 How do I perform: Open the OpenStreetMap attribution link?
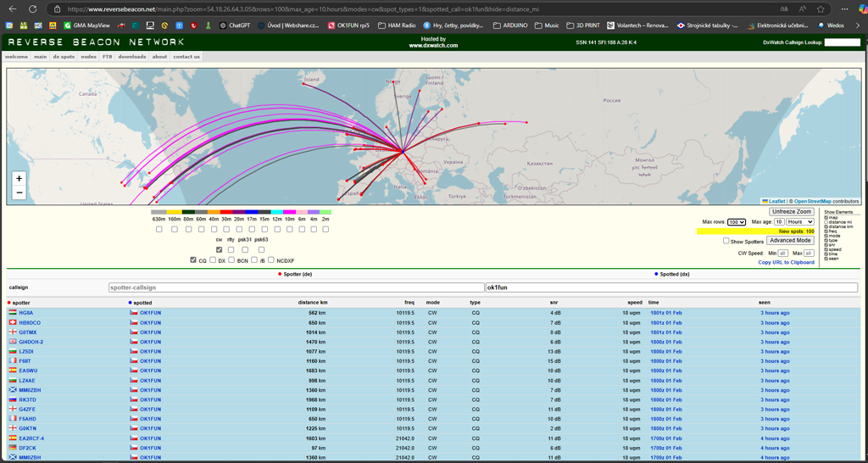(815, 201)
